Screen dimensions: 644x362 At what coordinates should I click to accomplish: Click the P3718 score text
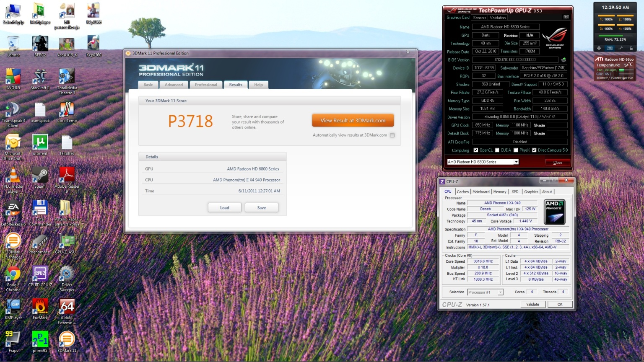(x=191, y=122)
